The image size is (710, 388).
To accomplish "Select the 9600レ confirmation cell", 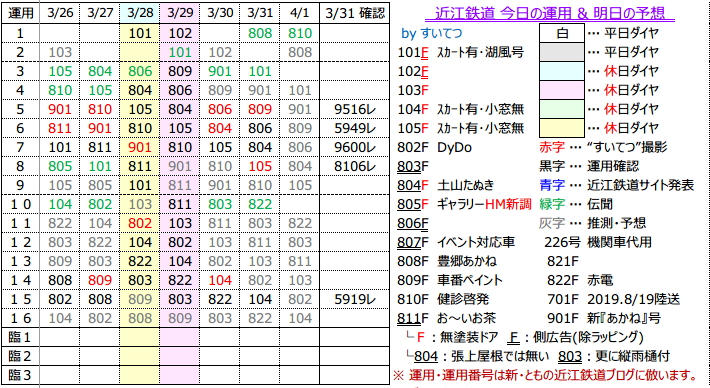I will pos(355,147).
